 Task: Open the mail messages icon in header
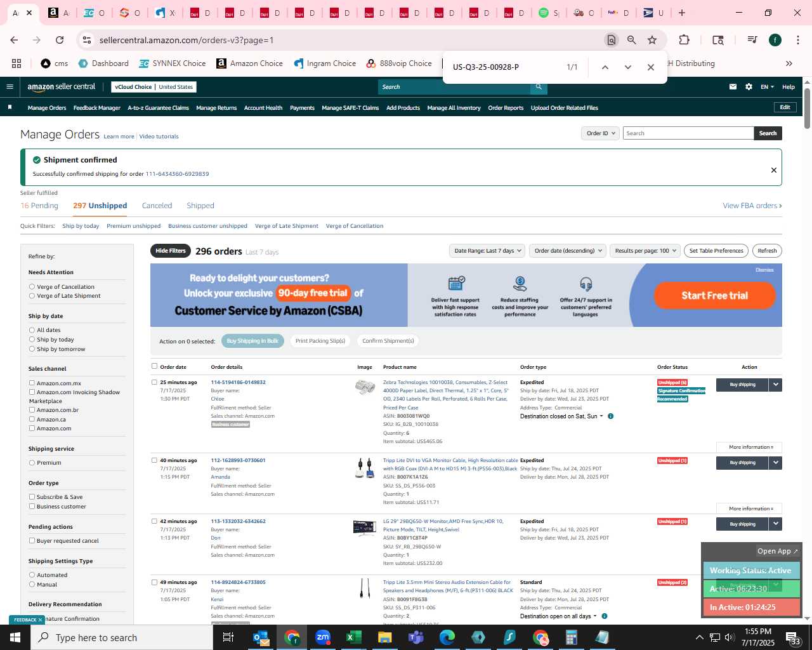click(733, 87)
